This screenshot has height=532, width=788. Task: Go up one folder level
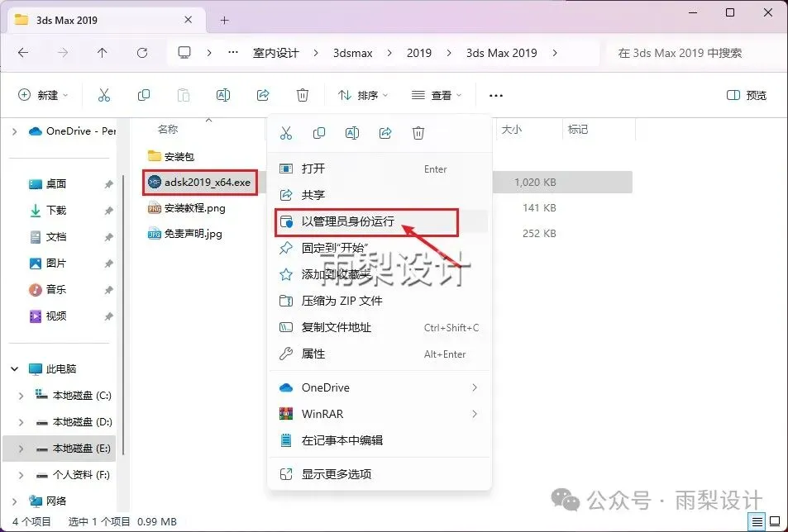(x=102, y=53)
